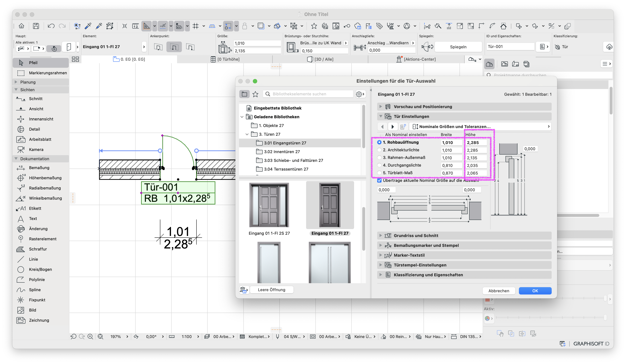Select the Innenansicht tool
The width and height of the screenshot is (626, 364).
click(x=41, y=119)
